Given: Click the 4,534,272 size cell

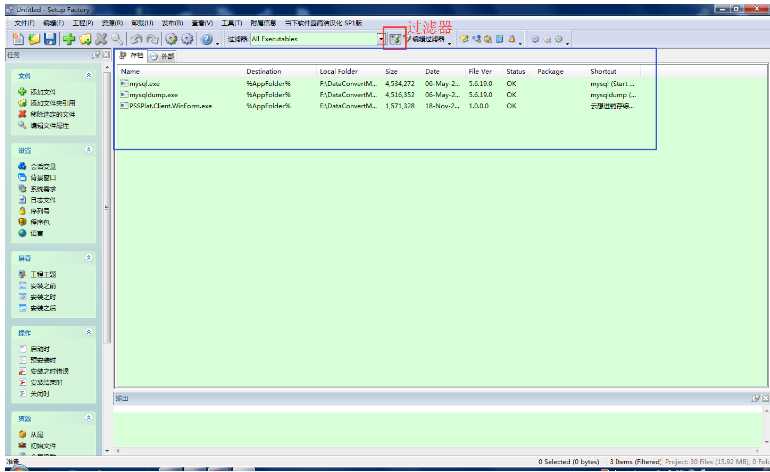Looking at the screenshot, I should point(400,83).
